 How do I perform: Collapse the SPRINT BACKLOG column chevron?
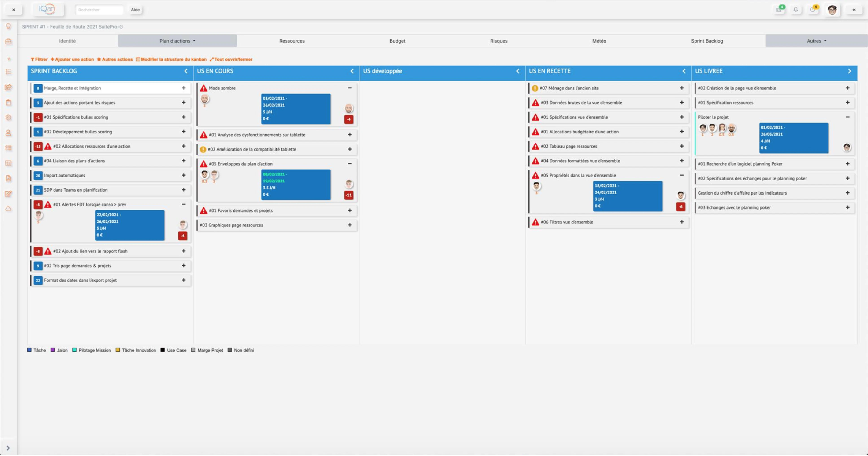click(x=186, y=71)
